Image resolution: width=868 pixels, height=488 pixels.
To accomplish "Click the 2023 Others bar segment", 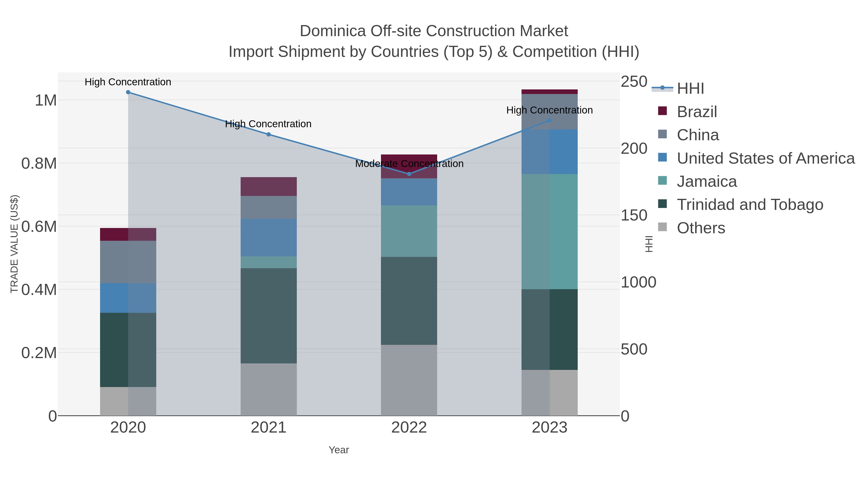I will click(549, 393).
